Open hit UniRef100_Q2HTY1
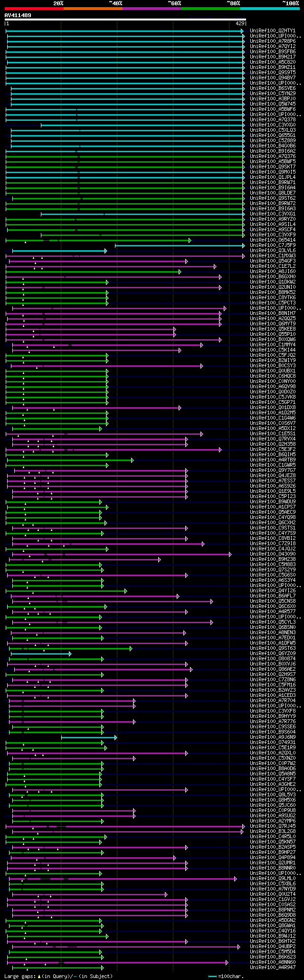Viewport: 304px width, 980px height. click(x=273, y=31)
